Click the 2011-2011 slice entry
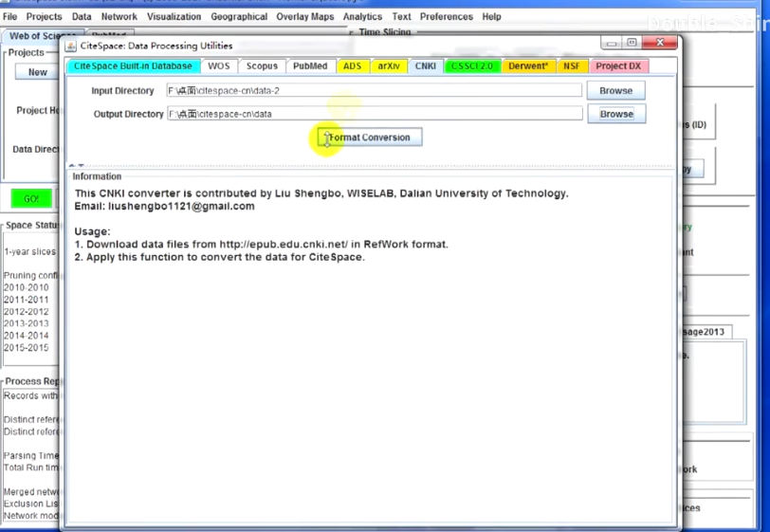Viewport: 770px width, 532px height. pyautogui.click(x=27, y=300)
